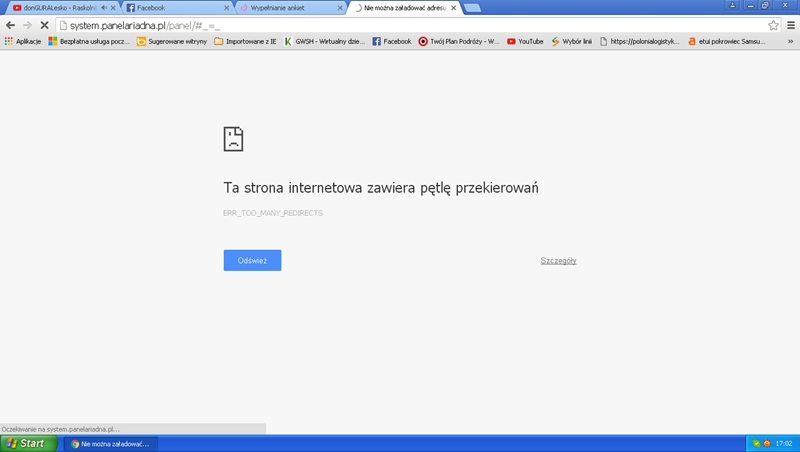Viewport: 800px width, 452px height.
Task: Open the Chrome hamburger menu
Action: click(x=790, y=25)
